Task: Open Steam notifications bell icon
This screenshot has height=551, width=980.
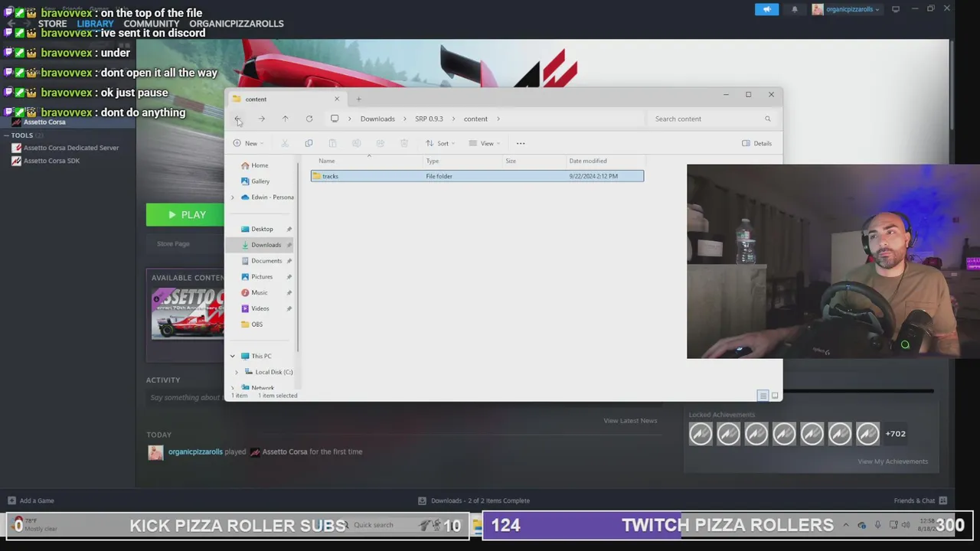Action: coord(795,9)
